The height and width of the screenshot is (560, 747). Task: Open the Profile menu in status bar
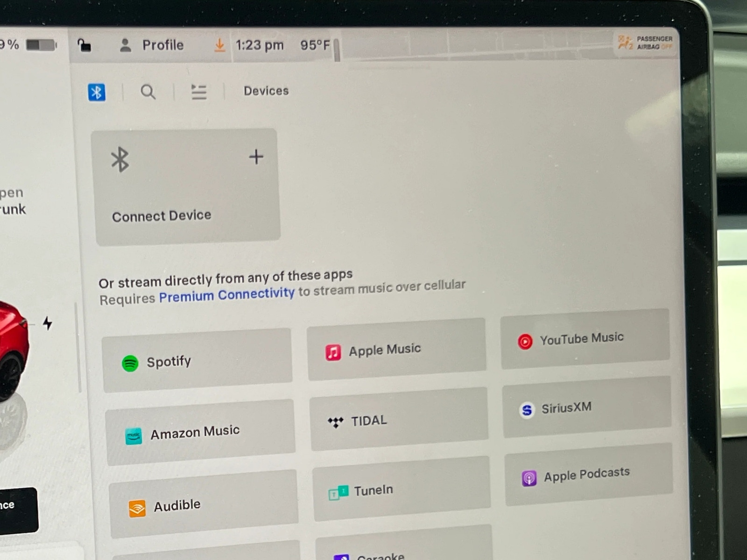click(x=151, y=45)
